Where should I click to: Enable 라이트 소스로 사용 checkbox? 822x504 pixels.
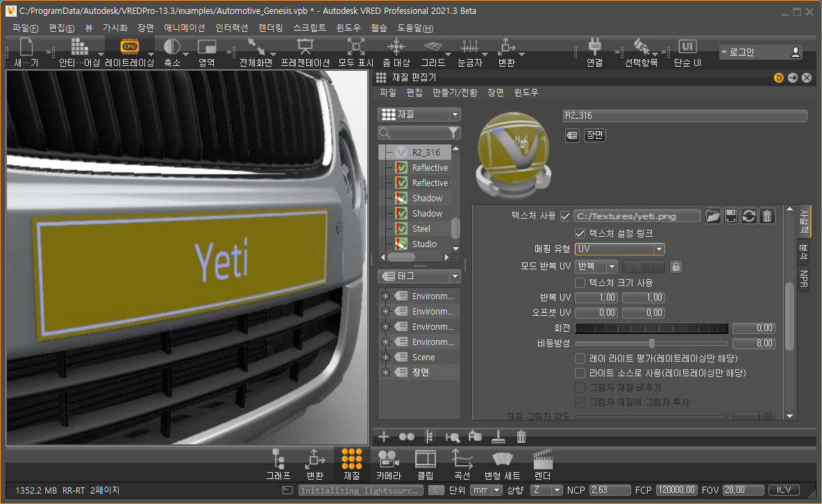[580, 373]
